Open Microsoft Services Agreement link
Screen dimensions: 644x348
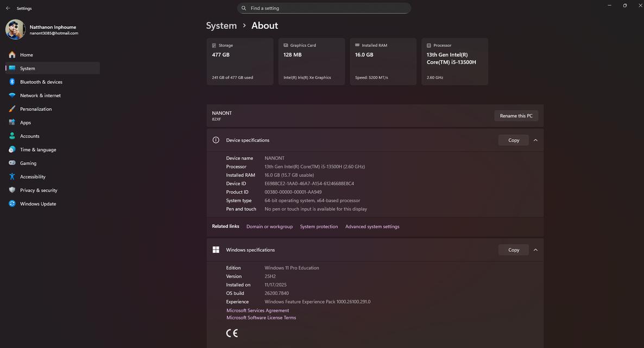click(257, 310)
